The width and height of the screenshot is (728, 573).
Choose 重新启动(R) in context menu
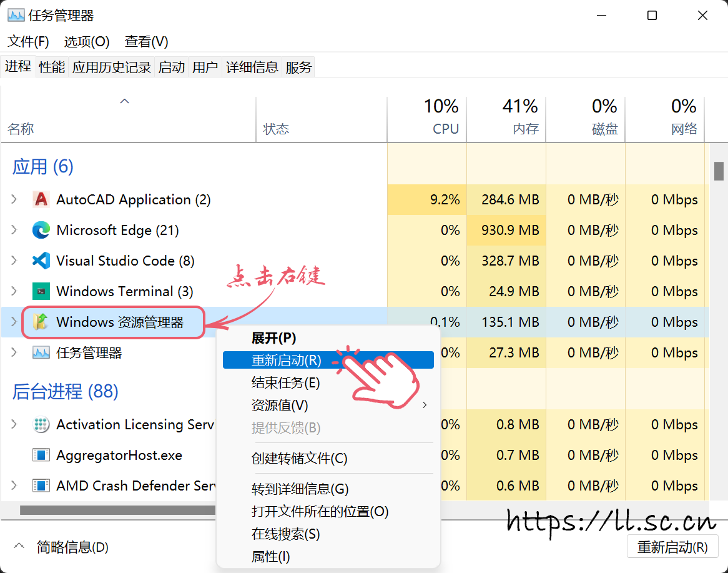click(328, 360)
